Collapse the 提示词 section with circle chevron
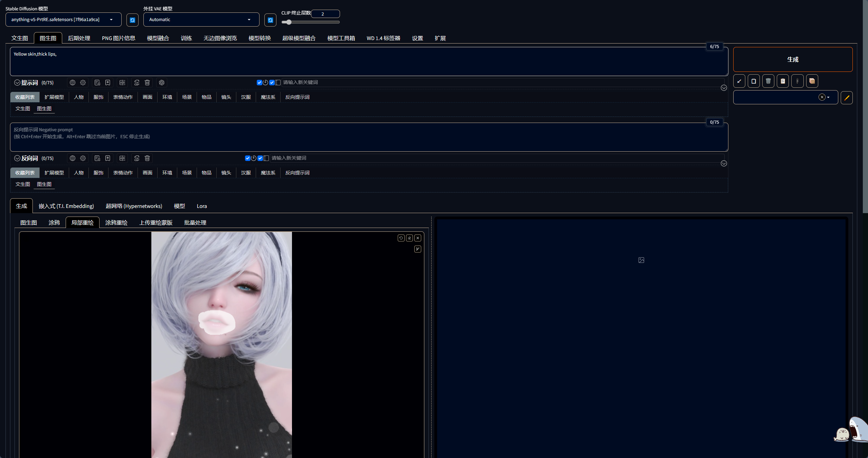 point(17,83)
